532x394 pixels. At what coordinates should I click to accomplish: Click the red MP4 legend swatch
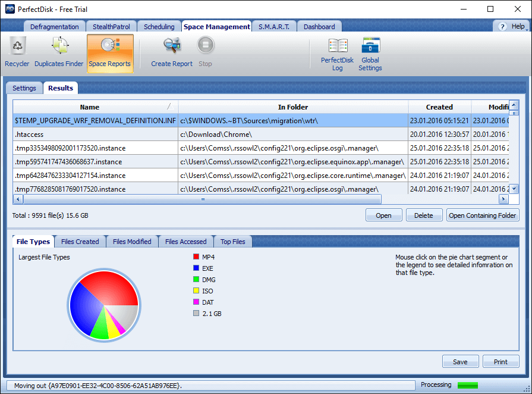pos(196,257)
